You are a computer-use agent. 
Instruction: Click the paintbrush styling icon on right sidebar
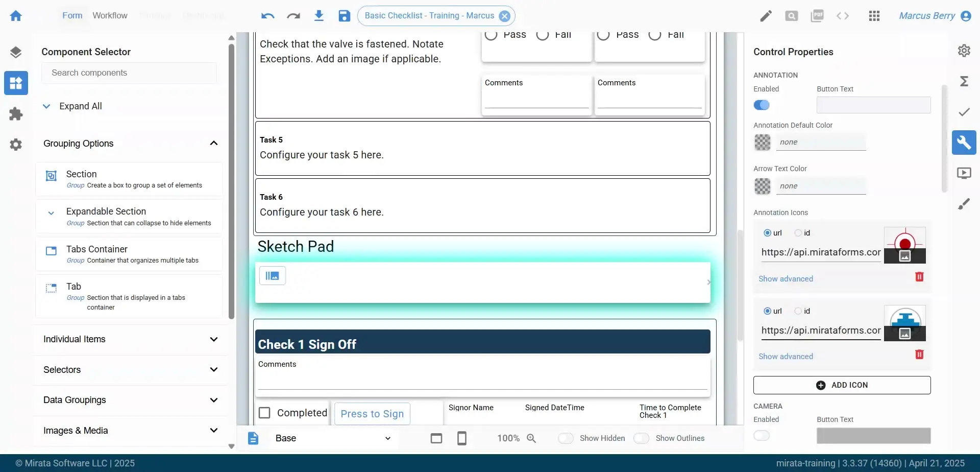tap(964, 203)
